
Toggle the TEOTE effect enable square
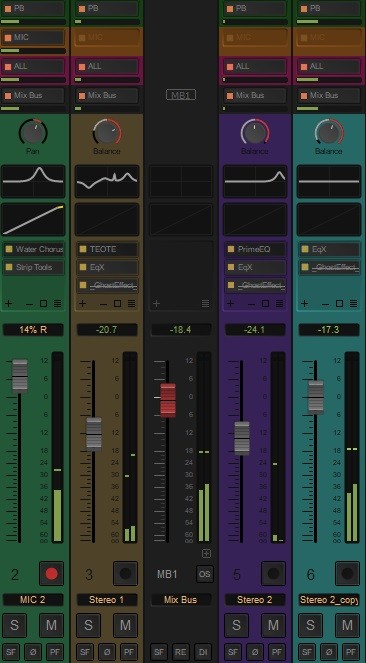(83, 249)
